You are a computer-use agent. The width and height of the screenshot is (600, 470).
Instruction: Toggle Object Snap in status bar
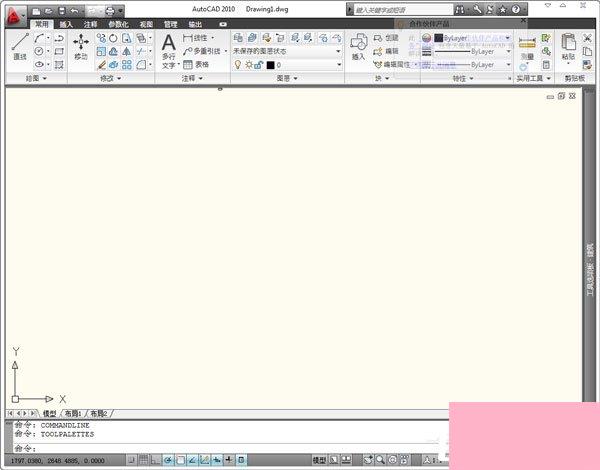[x=180, y=460]
